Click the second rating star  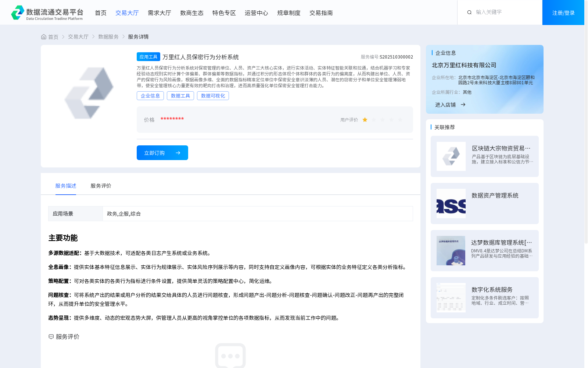pos(374,120)
